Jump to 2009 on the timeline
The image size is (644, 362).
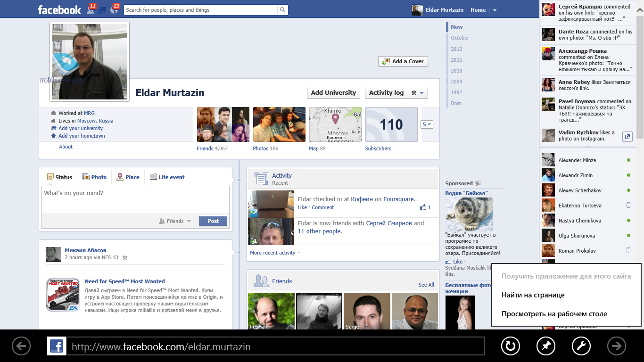(456, 82)
